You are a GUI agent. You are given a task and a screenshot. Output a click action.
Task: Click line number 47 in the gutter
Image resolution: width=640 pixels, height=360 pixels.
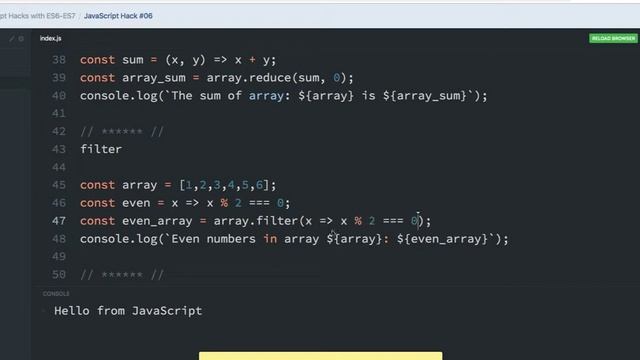[59, 221]
